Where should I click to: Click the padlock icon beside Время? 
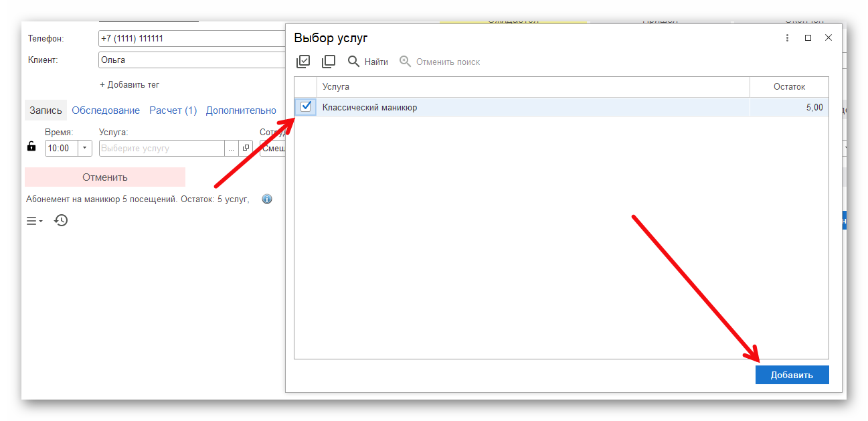pyautogui.click(x=31, y=147)
